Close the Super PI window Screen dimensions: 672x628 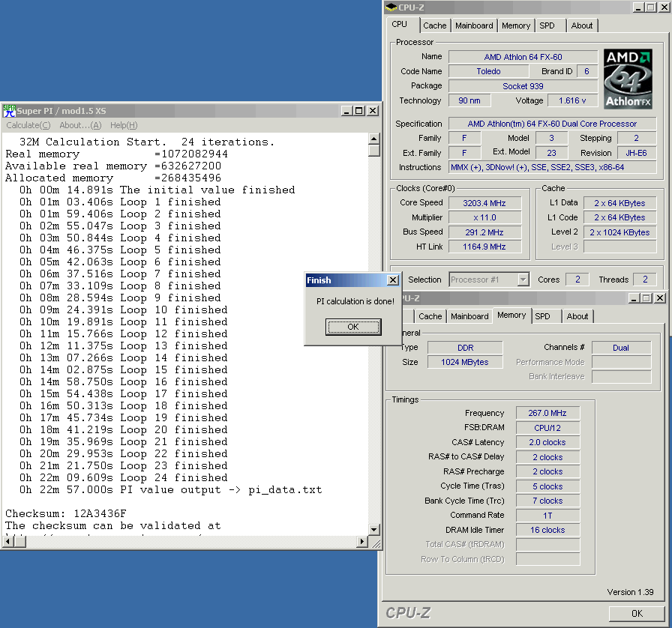pyautogui.click(x=373, y=111)
